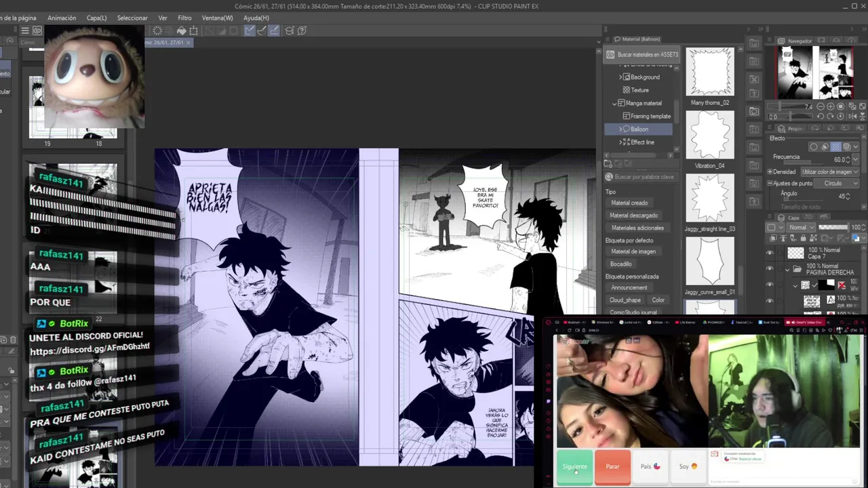Toggle the eye icon of the masked folder layer
Viewport: 868px width, 488px height.
(770, 285)
